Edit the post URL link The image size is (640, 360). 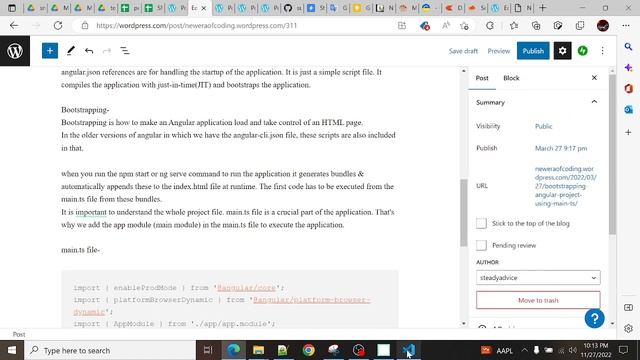tap(565, 186)
